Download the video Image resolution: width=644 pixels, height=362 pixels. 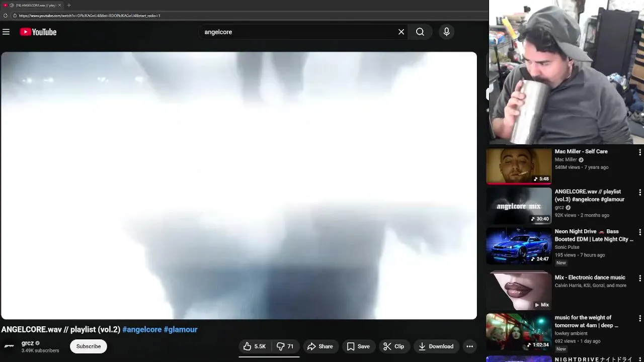coord(436,346)
